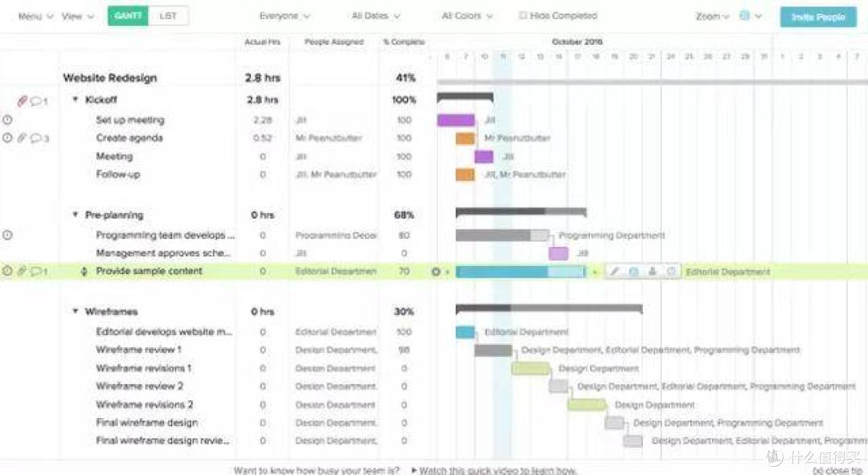The width and height of the screenshot is (868, 475).
Task: Open clock icon for Programming team develops row
Action: point(7,235)
